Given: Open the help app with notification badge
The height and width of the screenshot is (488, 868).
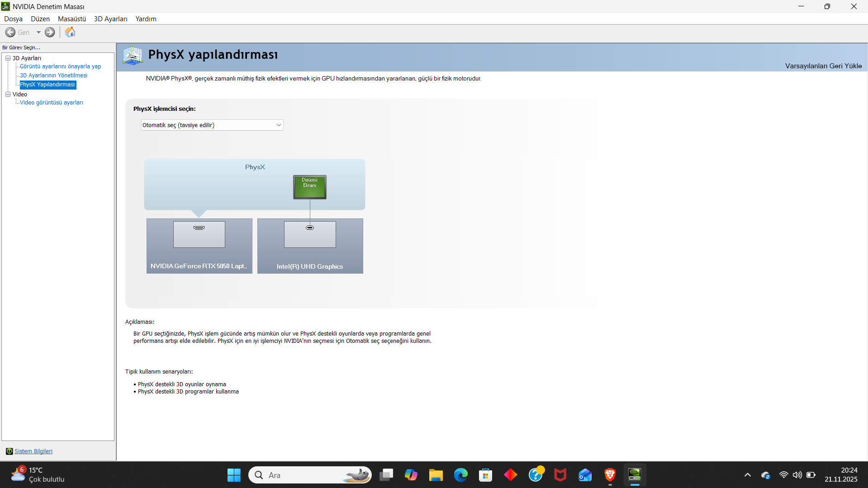Looking at the screenshot, I should click(x=536, y=475).
